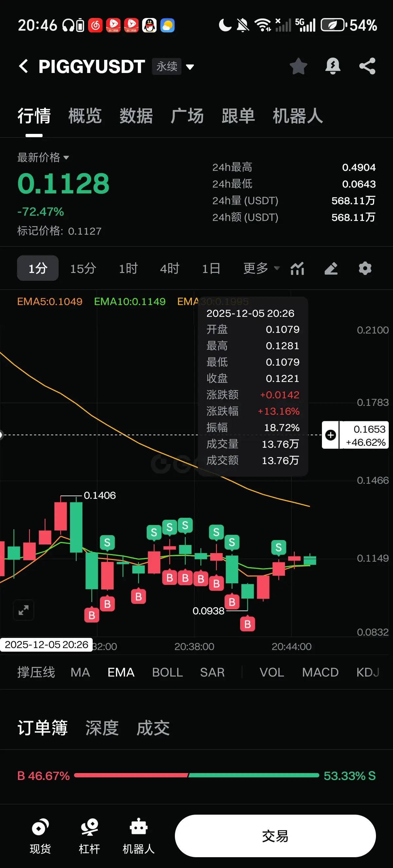
Task: Tap the 标记价格 0.1127 mark price
Action: [x=59, y=231]
